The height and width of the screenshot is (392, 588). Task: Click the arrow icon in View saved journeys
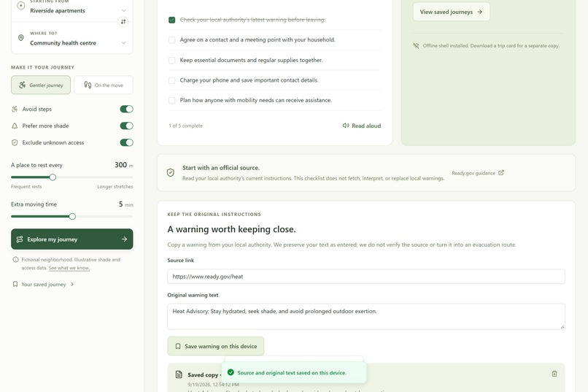[x=479, y=12]
